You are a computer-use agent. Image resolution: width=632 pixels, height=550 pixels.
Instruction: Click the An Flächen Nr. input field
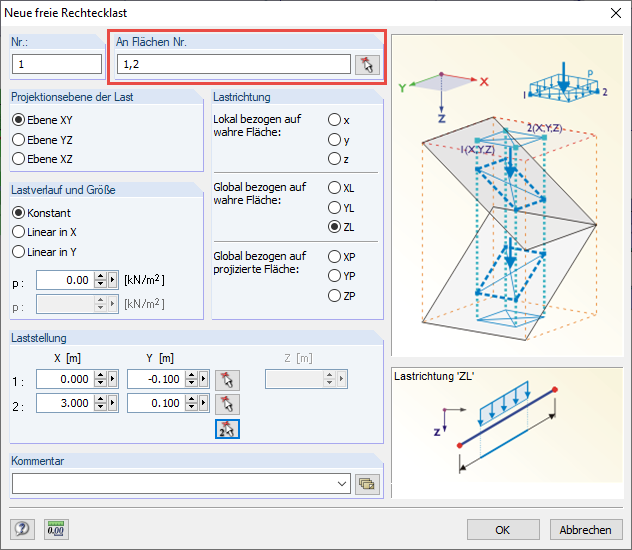coord(234,64)
